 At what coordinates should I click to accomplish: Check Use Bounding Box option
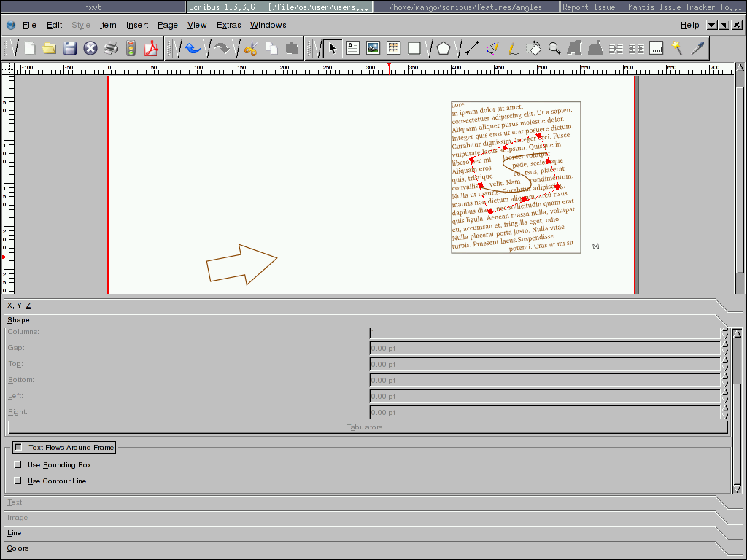pos(18,464)
